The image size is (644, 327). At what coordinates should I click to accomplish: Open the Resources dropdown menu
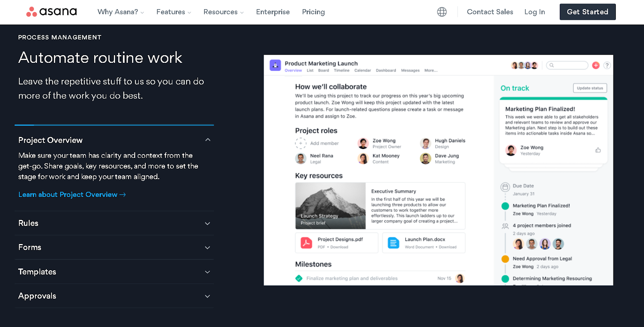(x=224, y=12)
